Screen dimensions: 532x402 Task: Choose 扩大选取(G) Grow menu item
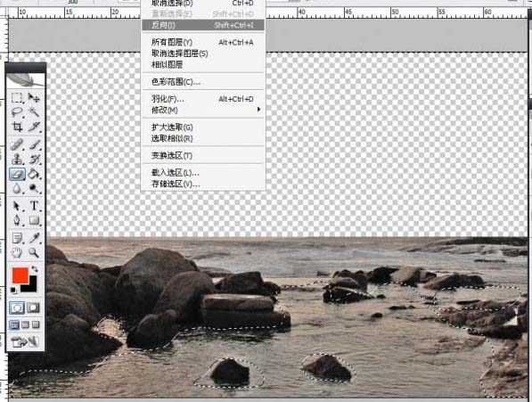pyautogui.click(x=203, y=127)
